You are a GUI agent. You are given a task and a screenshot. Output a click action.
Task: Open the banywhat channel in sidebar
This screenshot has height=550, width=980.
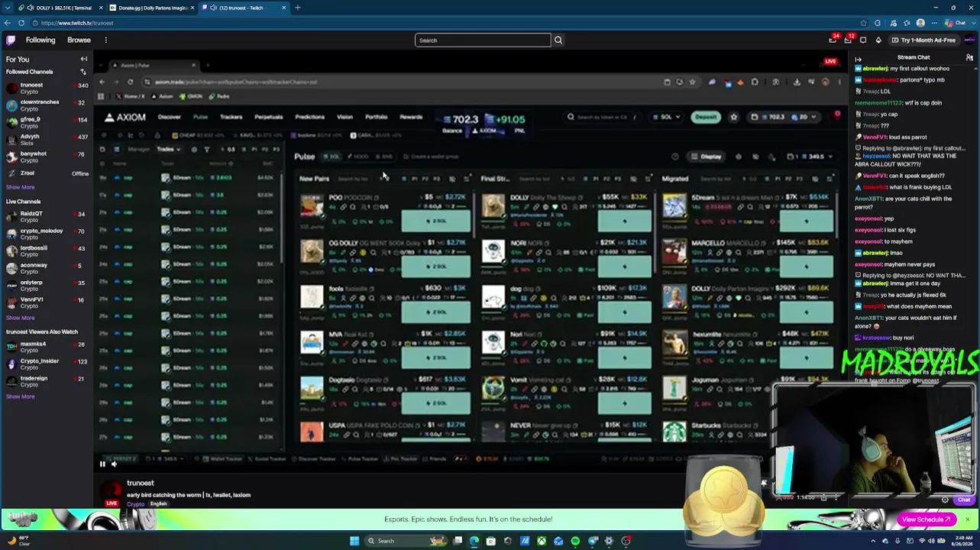(x=47, y=157)
